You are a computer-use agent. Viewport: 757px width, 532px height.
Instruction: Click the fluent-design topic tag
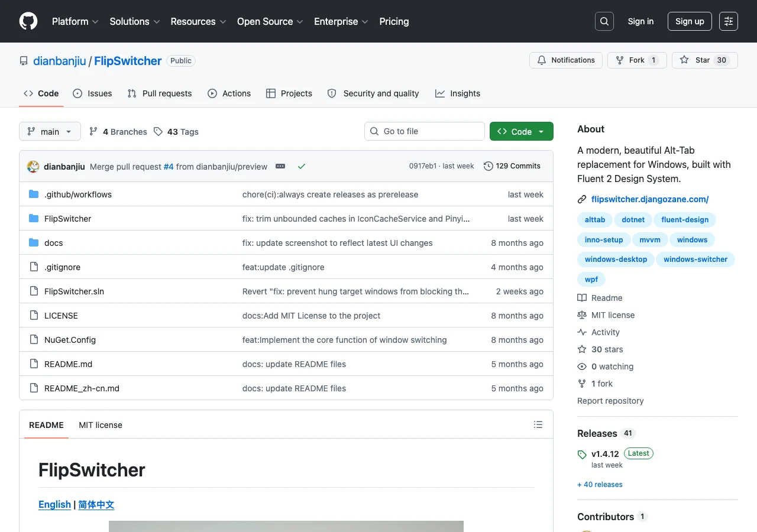(x=685, y=220)
